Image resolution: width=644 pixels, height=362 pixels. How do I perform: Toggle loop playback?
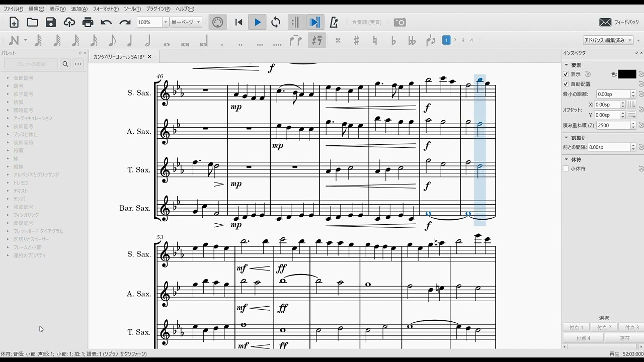pyautogui.click(x=276, y=22)
